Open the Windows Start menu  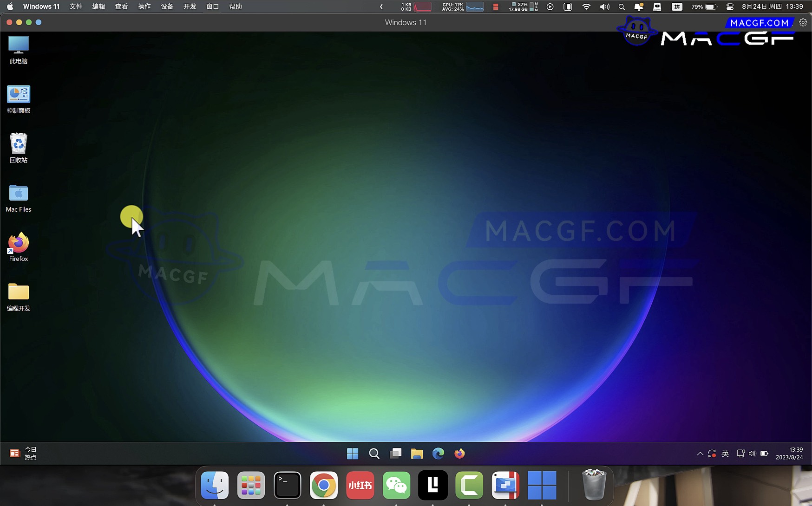(x=353, y=454)
